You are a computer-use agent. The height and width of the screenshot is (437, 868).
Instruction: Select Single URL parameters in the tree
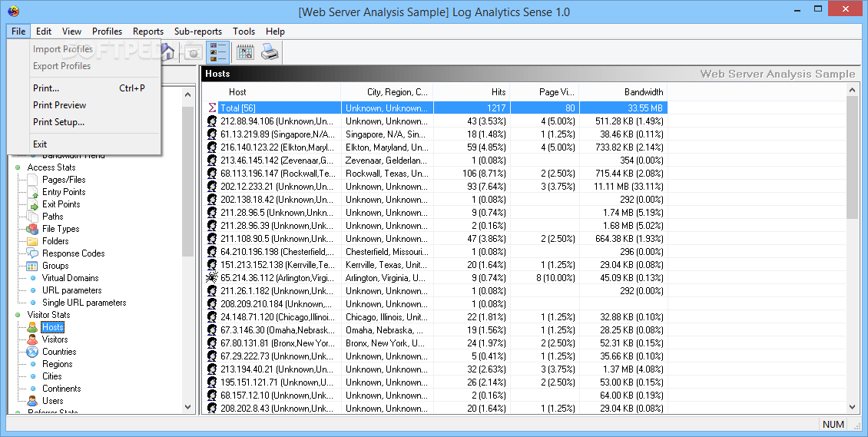point(84,303)
